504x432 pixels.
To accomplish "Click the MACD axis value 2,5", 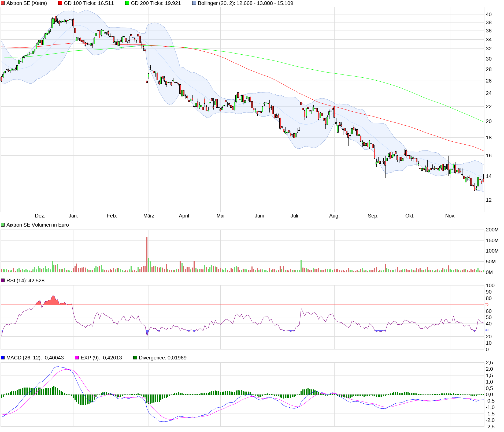I will [489, 363].
